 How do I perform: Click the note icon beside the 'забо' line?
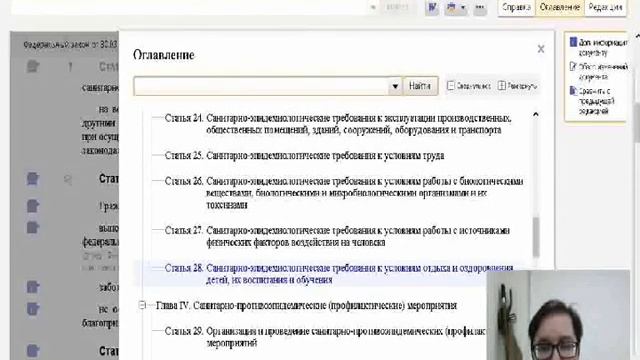pyautogui.click(x=33, y=287)
